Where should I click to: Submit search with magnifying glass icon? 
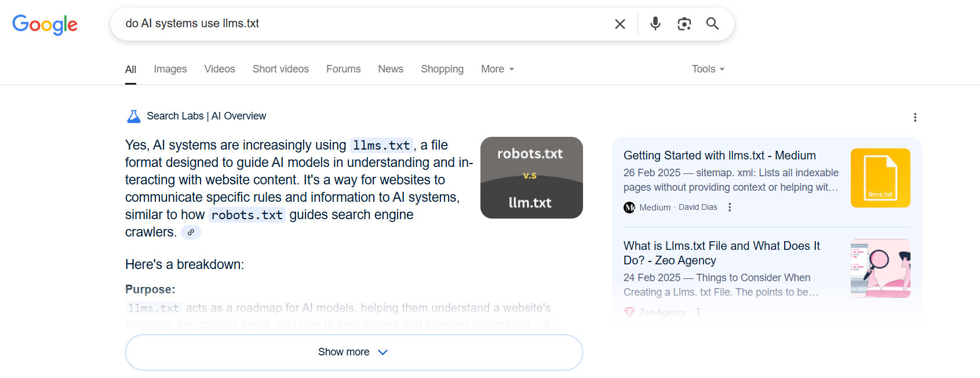[712, 24]
